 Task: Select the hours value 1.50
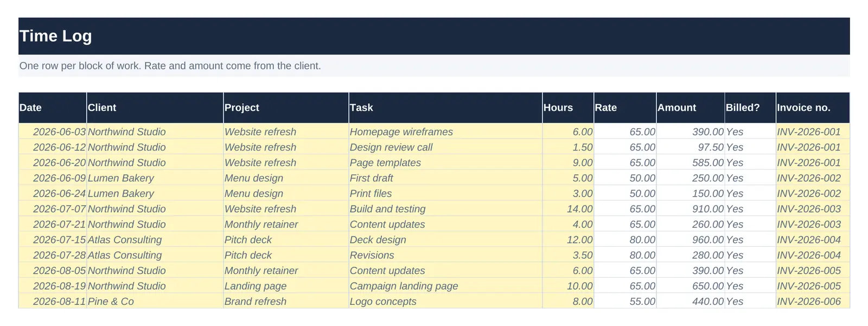[x=568, y=147]
